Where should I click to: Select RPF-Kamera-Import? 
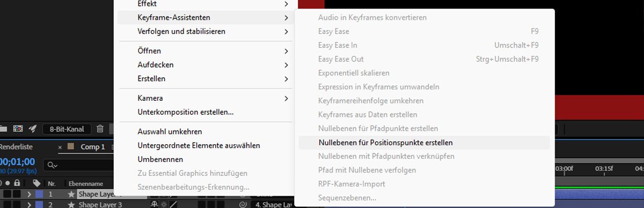tap(424, 185)
